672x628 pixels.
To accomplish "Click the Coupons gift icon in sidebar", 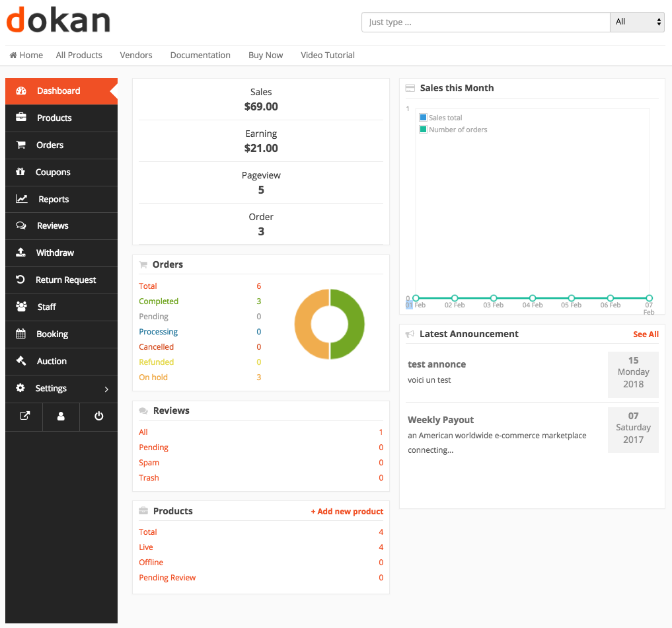I will [x=20, y=172].
